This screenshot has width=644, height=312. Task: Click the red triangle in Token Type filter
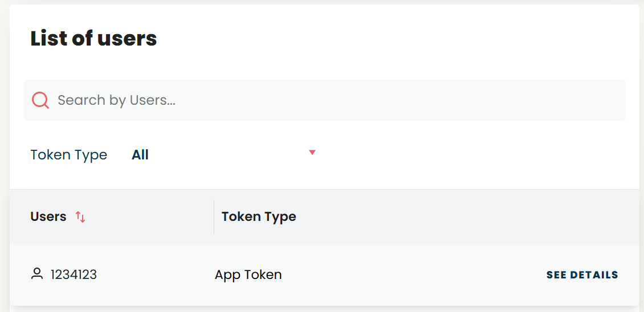(x=312, y=153)
